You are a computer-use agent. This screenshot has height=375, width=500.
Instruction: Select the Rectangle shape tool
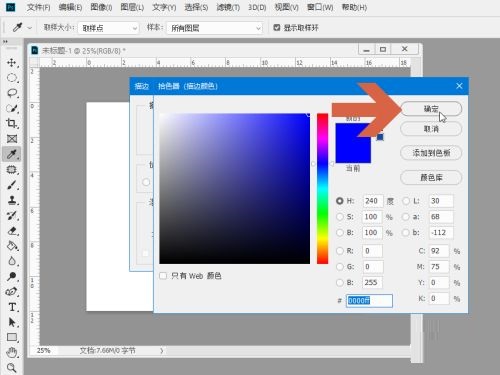[12, 337]
